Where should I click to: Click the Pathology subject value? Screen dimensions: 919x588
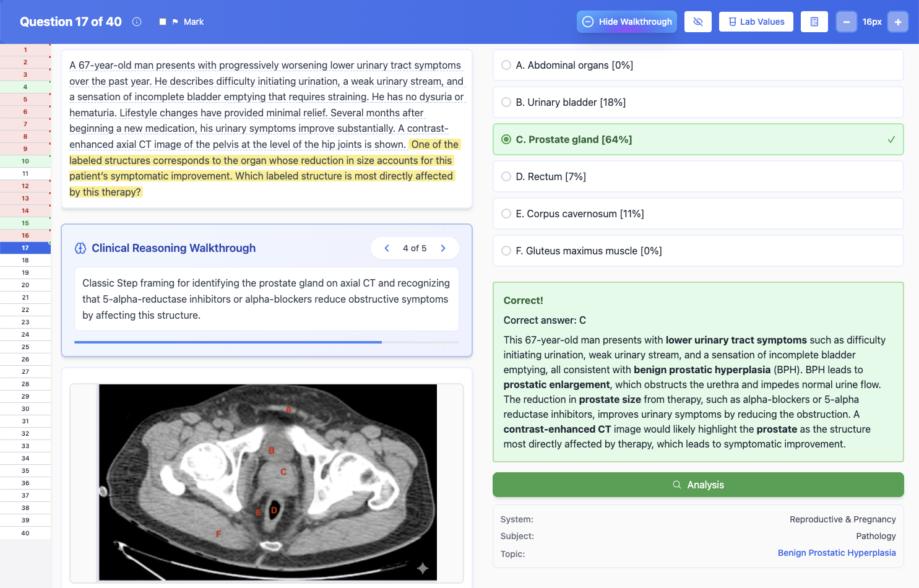tap(876, 536)
